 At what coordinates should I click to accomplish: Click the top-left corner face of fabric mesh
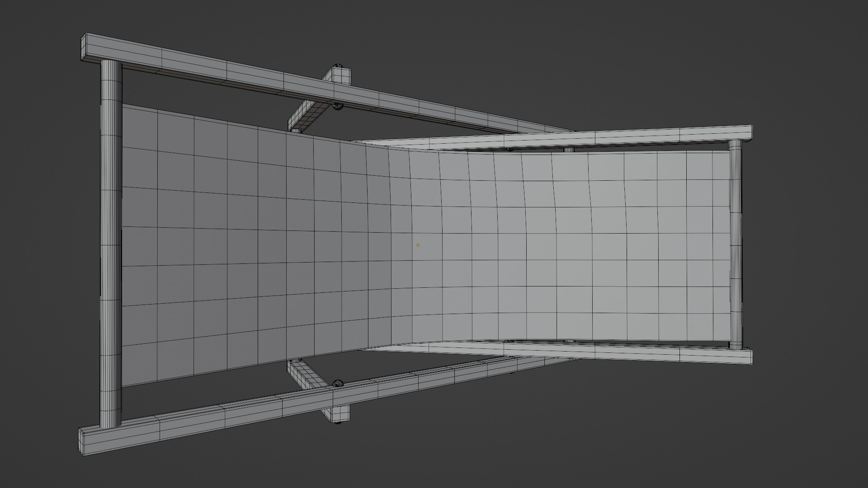click(139, 129)
